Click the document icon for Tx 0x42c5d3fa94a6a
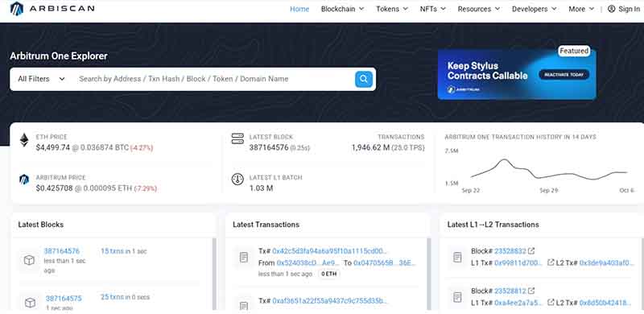The width and height of the screenshot is (644, 314). [244, 258]
